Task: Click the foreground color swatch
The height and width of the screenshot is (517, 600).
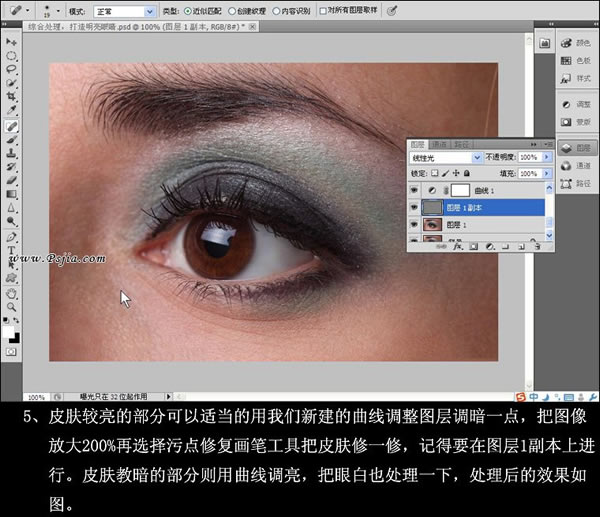Action: (x=9, y=330)
